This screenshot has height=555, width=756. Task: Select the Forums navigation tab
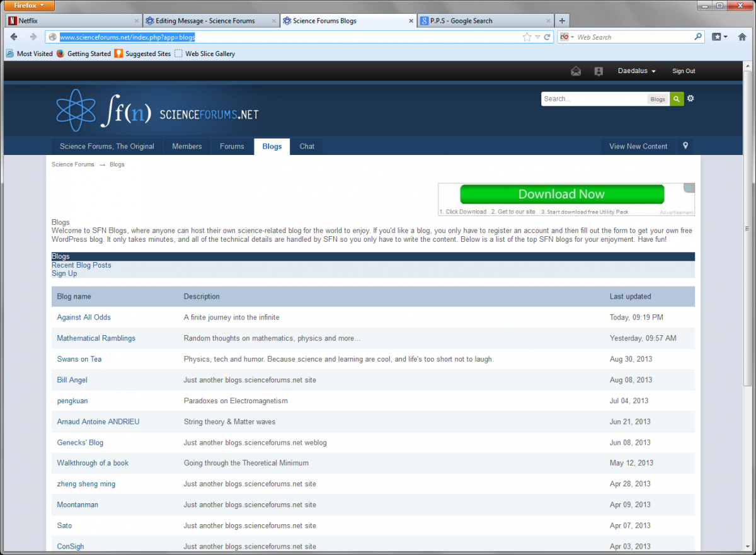[232, 146]
